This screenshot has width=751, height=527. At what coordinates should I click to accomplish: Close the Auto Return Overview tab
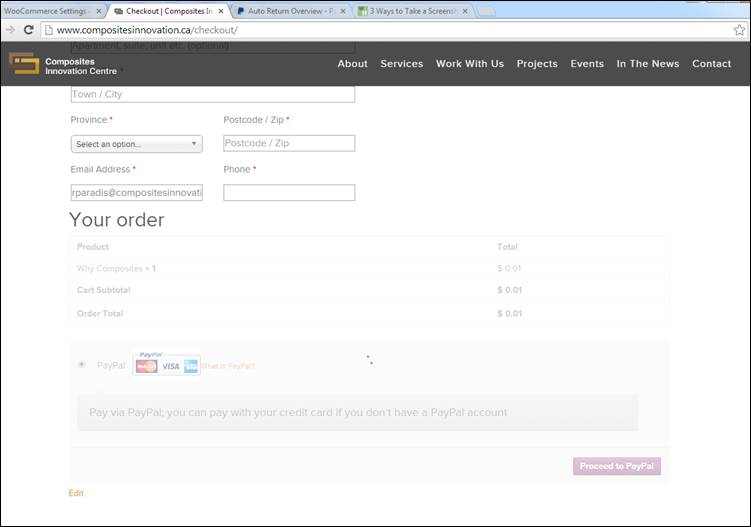[x=344, y=11]
